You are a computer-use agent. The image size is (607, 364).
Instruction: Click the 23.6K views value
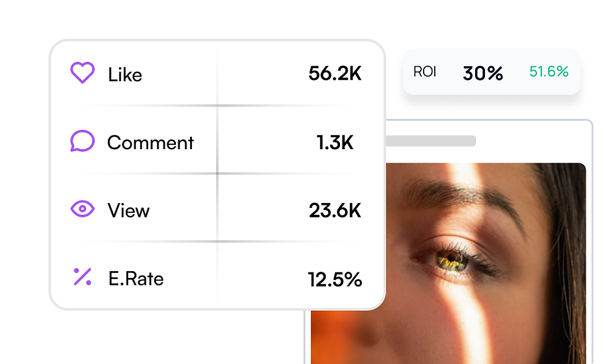click(x=334, y=211)
